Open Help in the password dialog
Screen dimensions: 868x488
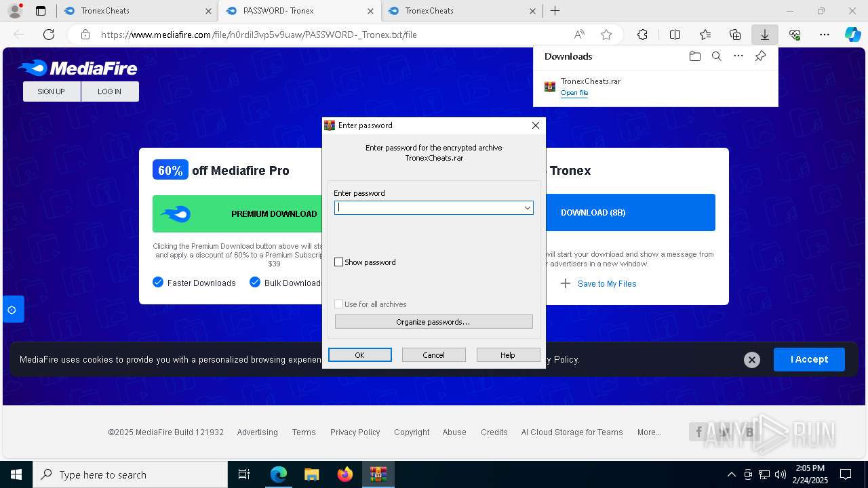tap(508, 355)
